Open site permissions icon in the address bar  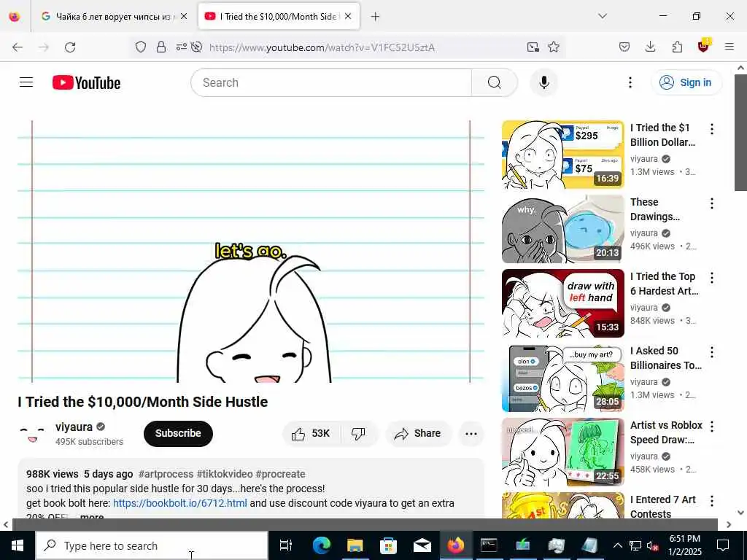click(182, 47)
